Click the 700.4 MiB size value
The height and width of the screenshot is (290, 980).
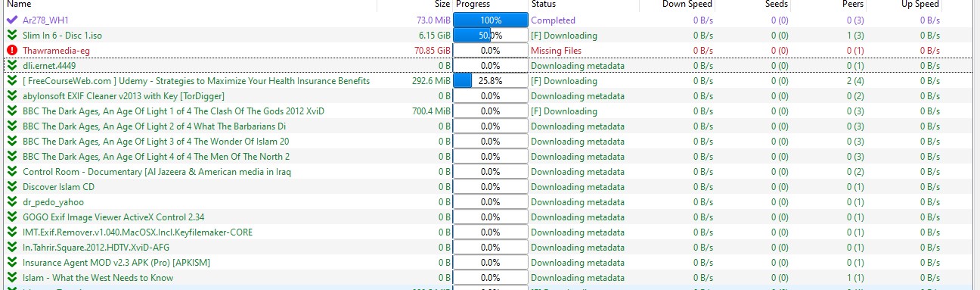point(431,111)
